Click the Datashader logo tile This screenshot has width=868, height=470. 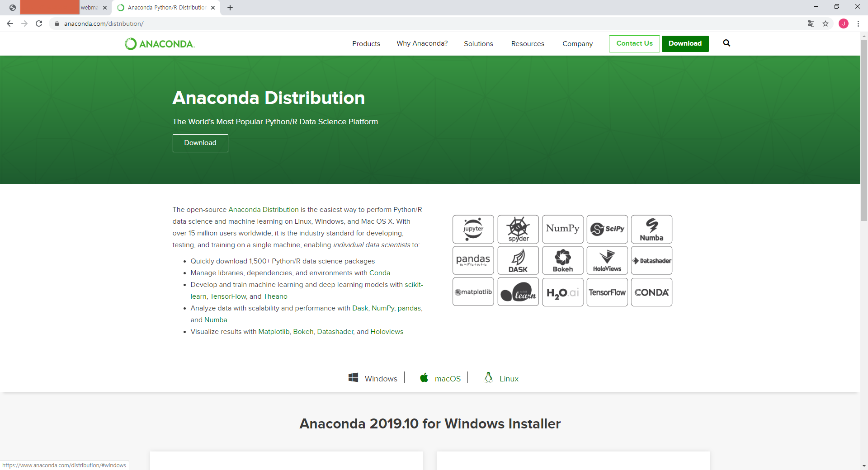point(651,260)
